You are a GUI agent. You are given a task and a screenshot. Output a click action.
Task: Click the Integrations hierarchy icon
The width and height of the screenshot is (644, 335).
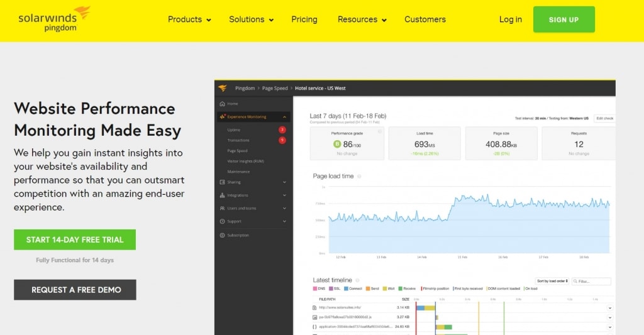click(x=222, y=195)
